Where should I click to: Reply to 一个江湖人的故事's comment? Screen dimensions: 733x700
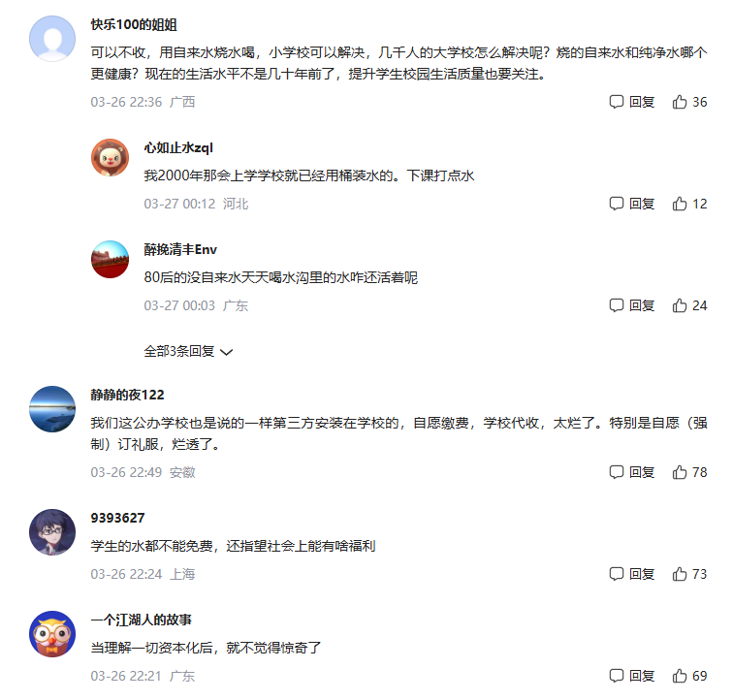click(x=631, y=676)
